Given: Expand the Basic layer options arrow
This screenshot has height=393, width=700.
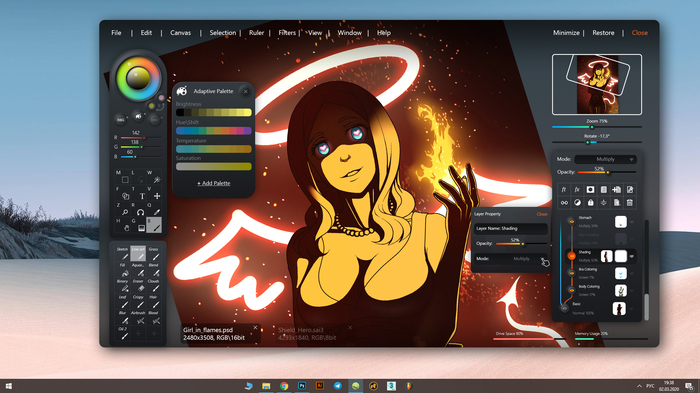Looking at the screenshot, I should (x=632, y=308).
